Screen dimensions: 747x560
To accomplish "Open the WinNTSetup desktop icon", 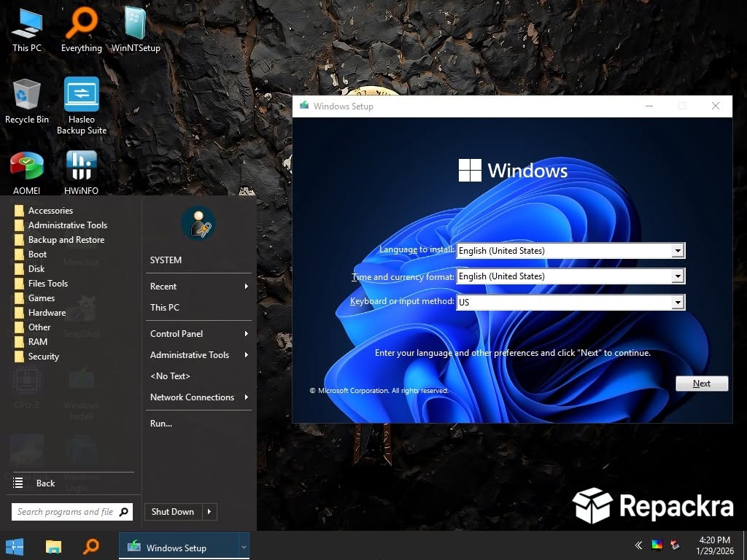I will coord(136,30).
